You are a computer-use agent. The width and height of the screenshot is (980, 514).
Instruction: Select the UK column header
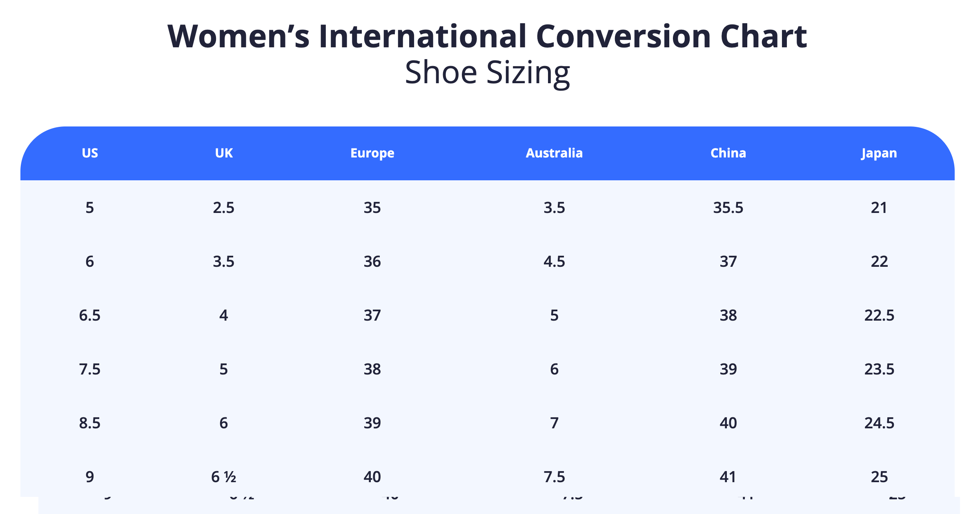[224, 153]
